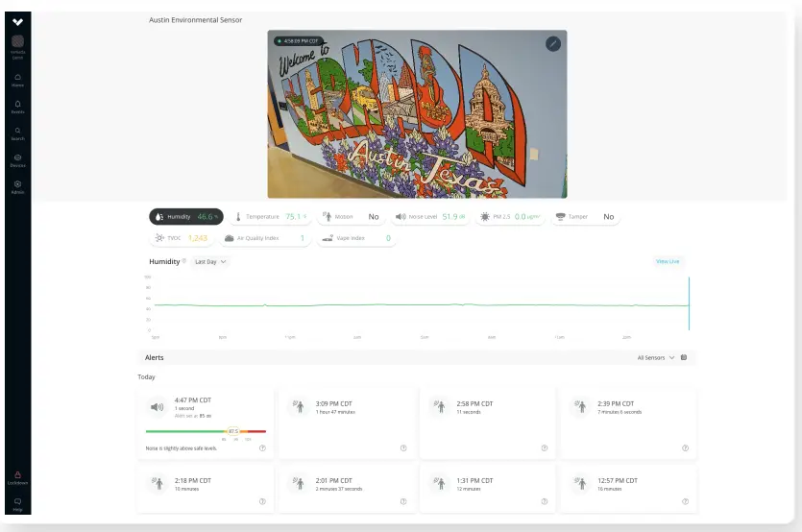Image resolution: width=802 pixels, height=532 pixels.
Task: Click 'Noise is slightly above safe levels' text
Action: 182,448
